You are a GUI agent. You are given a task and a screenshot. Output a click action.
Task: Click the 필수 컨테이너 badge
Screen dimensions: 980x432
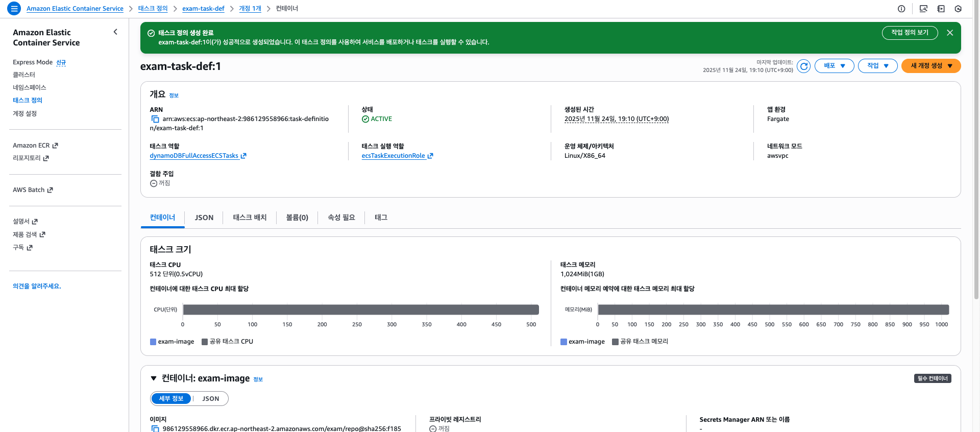pos(933,378)
